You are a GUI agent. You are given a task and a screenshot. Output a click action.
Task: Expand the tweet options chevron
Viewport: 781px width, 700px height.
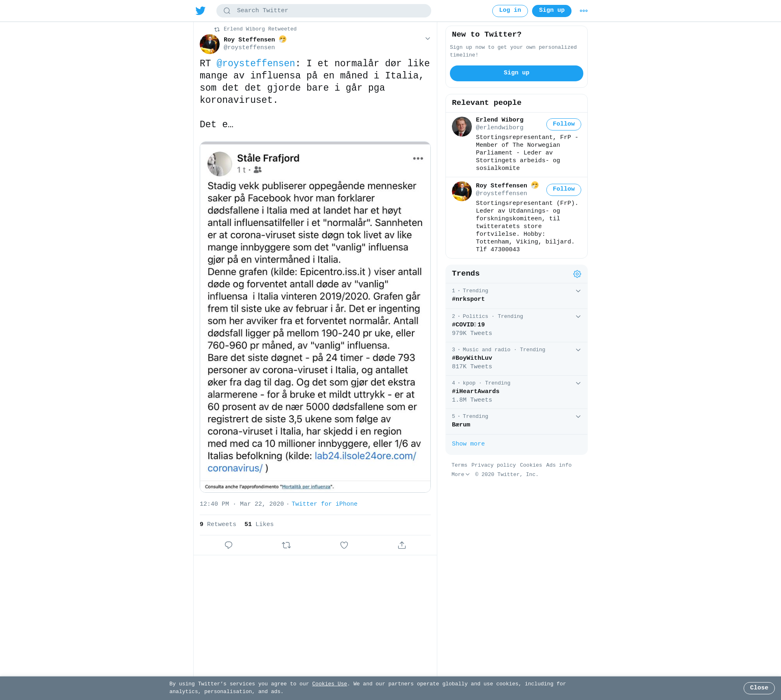428,39
